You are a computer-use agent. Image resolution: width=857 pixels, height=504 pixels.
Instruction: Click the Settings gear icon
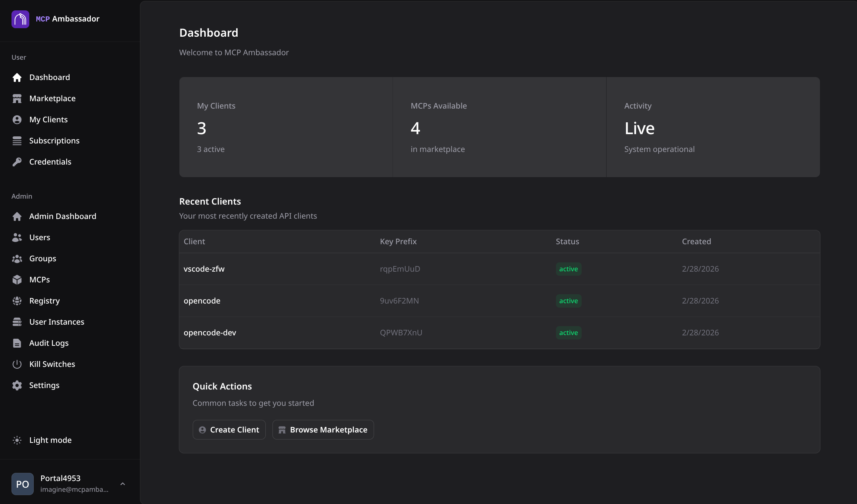pyautogui.click(x=17, y=385)
